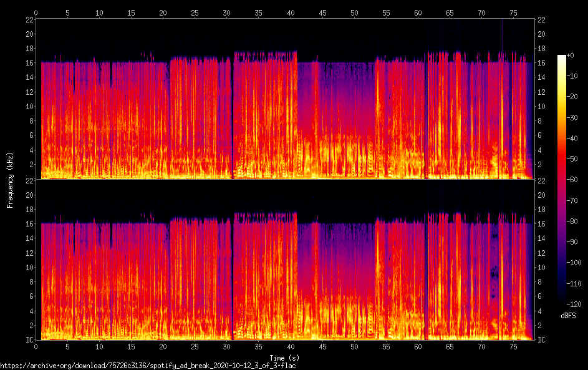The height and width of the screenshot is (370, 588).
Task: Click the "-10" colorbar level label
Action: 572,76
